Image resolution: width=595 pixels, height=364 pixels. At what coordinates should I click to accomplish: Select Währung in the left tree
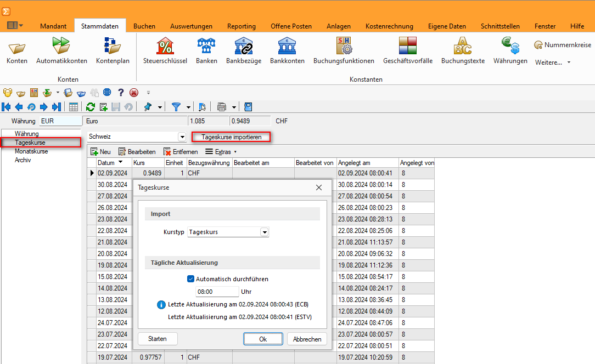[26, 133]
